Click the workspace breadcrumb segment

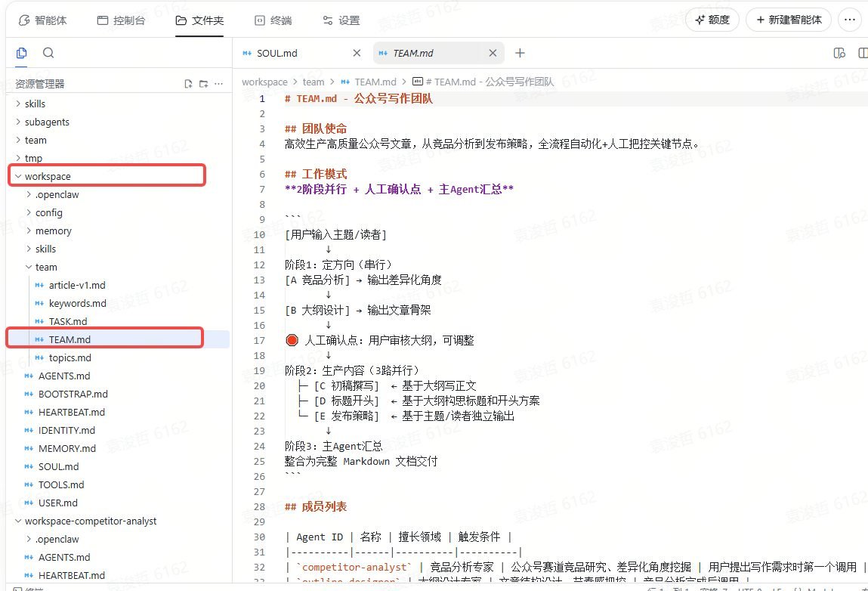click(264, 82)
